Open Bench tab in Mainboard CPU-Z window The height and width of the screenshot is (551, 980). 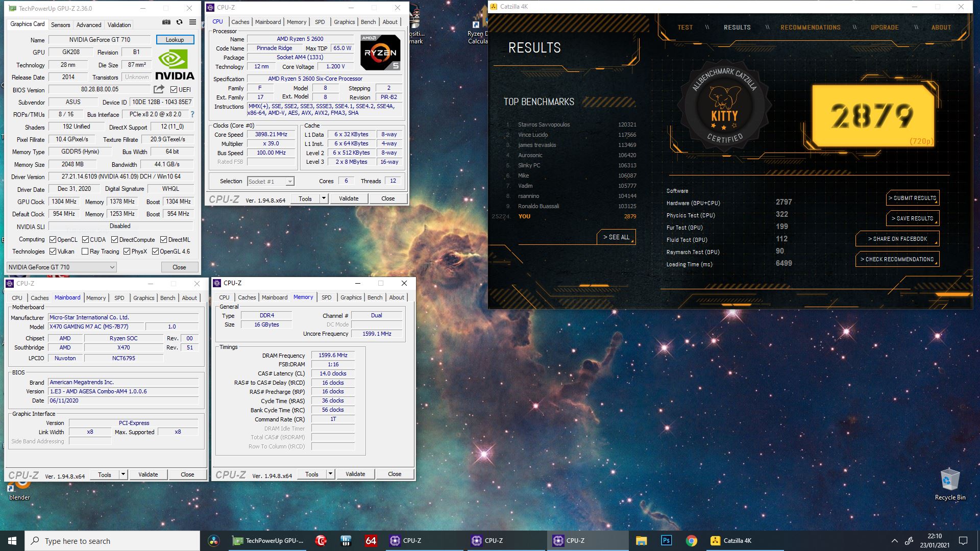(167, 298)
